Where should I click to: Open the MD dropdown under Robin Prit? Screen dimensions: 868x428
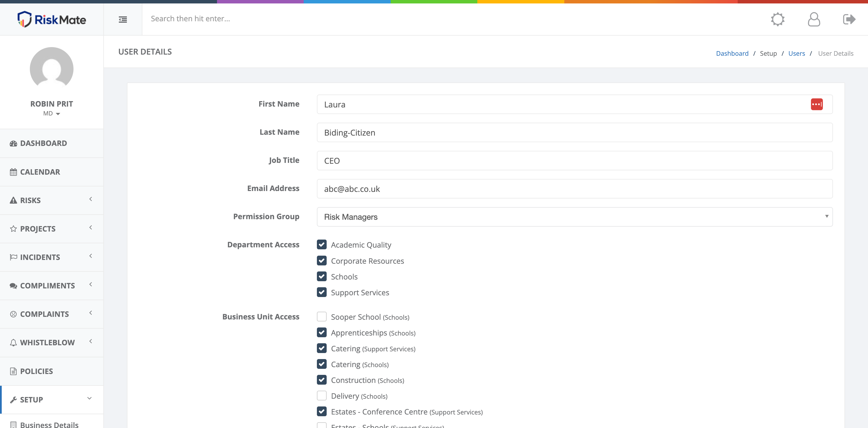52,114
